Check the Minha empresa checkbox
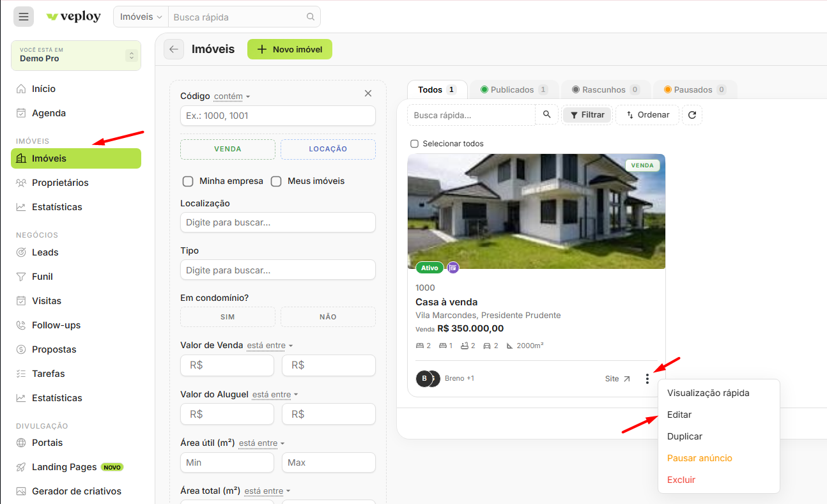Image resolution: width=827 pixels, height=504 pixels. pyautogui.click(x=188, y=181)
